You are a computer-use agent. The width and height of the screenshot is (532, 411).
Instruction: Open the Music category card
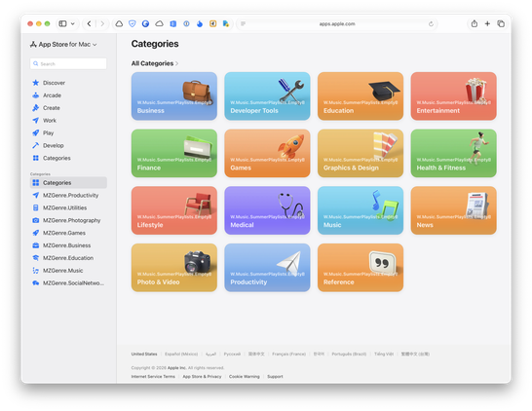pos(361,210)
